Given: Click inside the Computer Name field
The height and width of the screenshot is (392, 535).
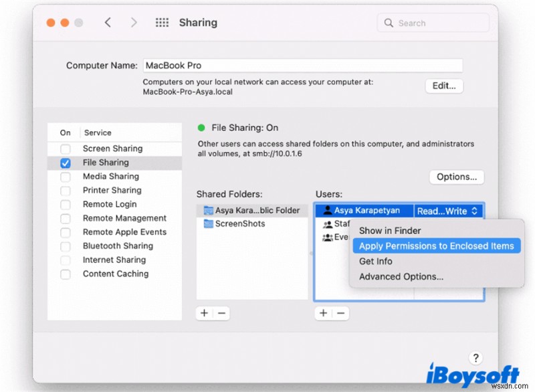Looking at the screenshot, I should (267, 65).
